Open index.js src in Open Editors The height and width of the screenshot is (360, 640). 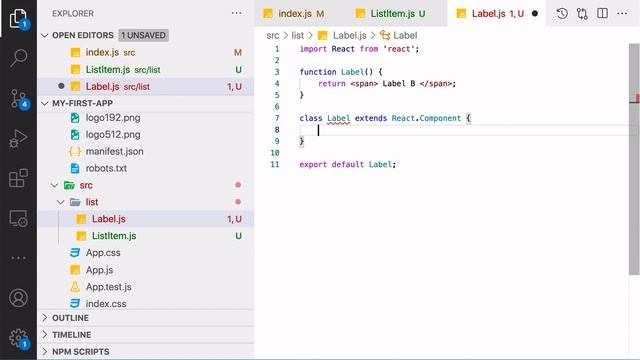tap(146, 52)
